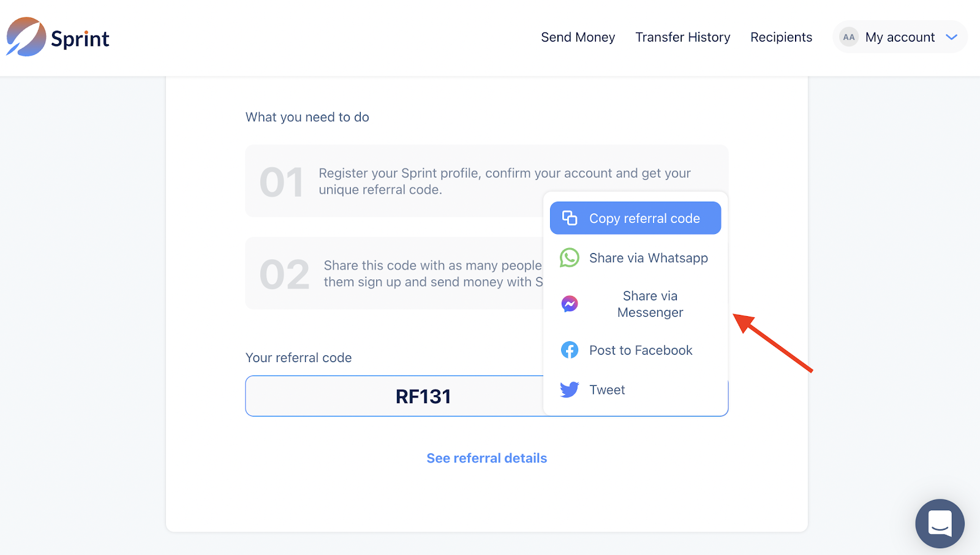The image size is (980, 555).
Task: Go to Send Money page
Action: (578, 37)
